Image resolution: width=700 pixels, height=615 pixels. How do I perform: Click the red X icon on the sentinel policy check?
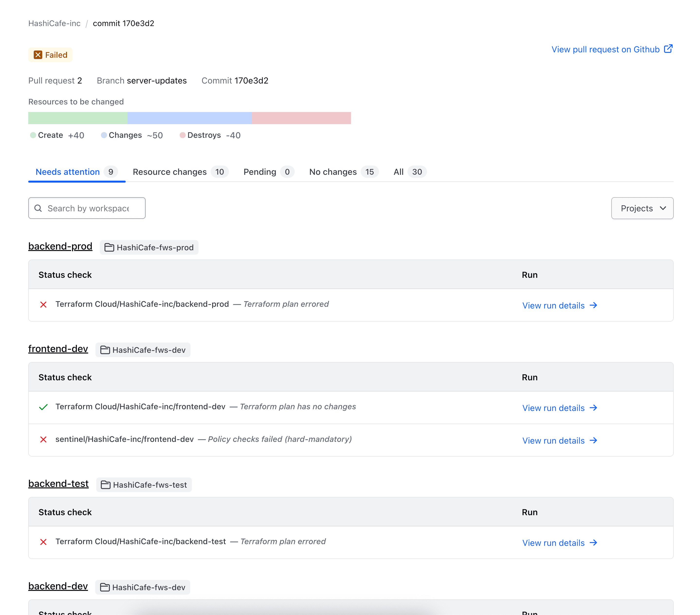(44, 439)
